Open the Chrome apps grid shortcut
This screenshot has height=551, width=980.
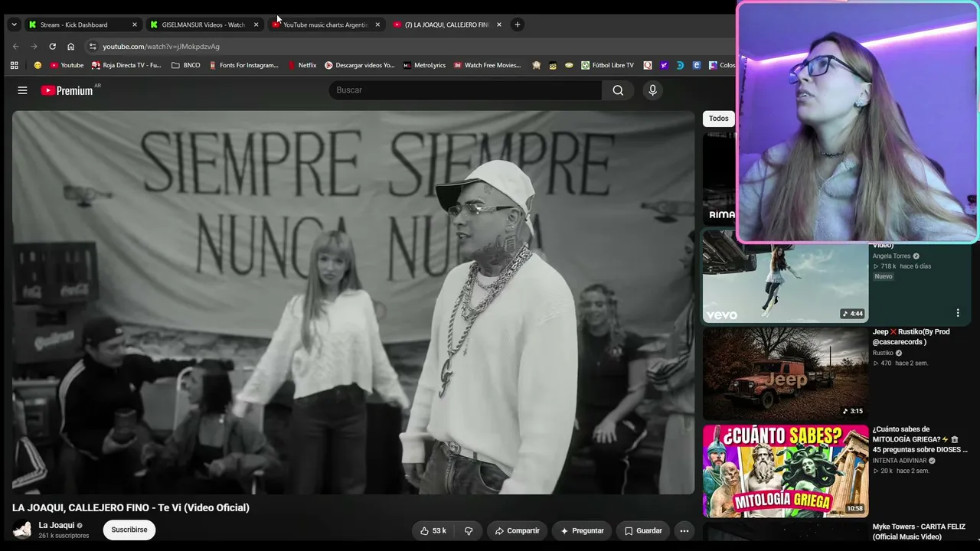14,65
